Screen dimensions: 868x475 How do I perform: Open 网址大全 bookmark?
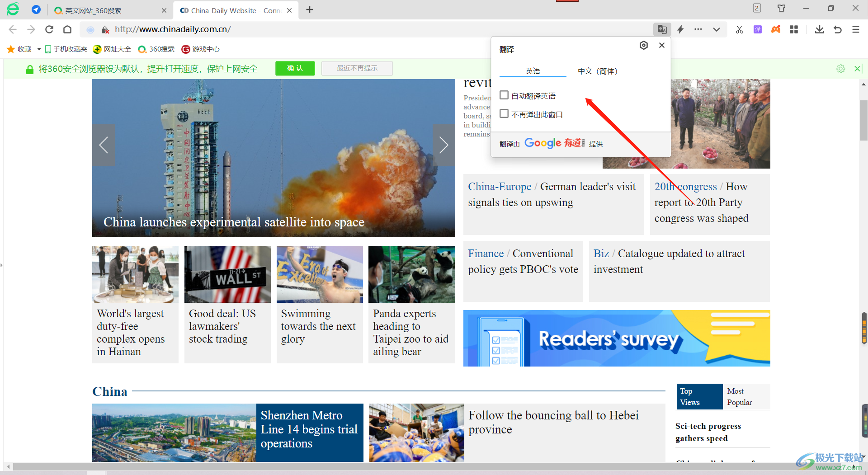coord(112,49)
